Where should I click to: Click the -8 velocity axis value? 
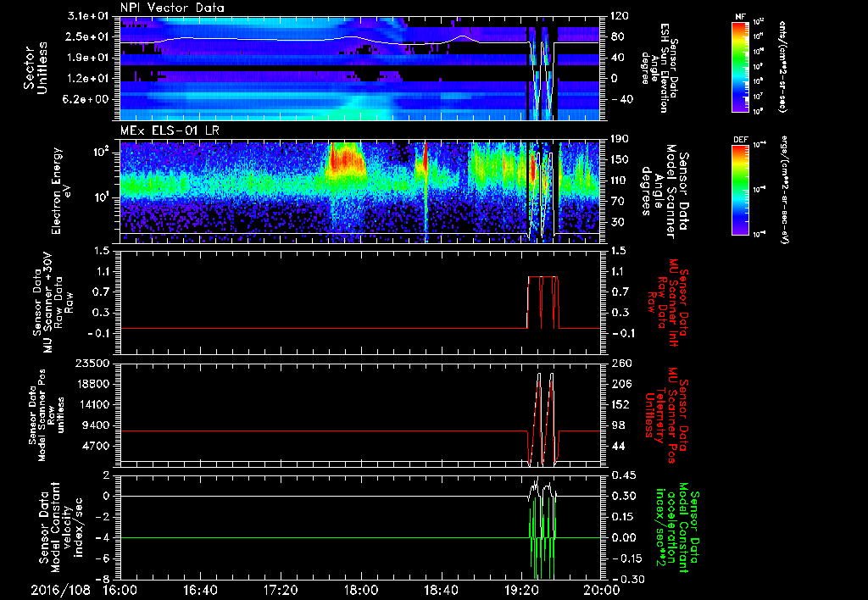(x=103, y=579)
